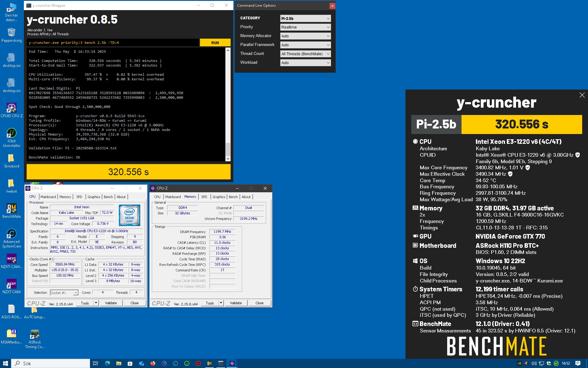Screen dimensions: 588x368
Task: Close the Command Line Options panel
Action: (332, 6)
